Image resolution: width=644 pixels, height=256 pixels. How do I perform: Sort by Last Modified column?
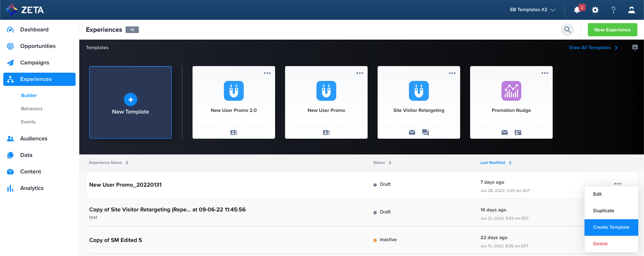496,163
